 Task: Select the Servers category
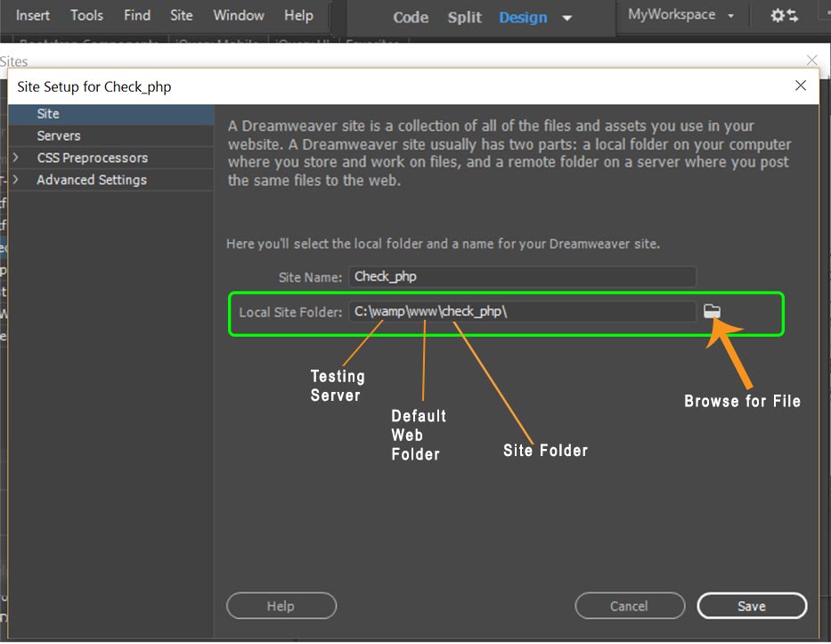point(59,135)
